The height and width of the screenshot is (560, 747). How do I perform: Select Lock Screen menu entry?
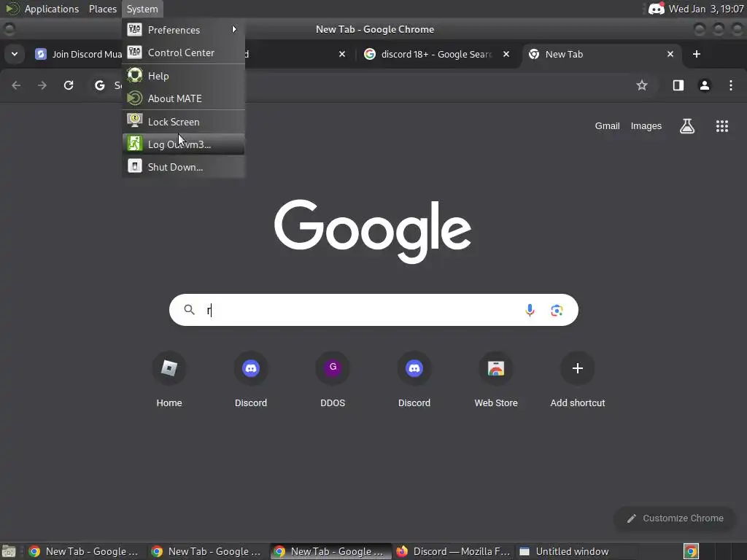[183, 122]
